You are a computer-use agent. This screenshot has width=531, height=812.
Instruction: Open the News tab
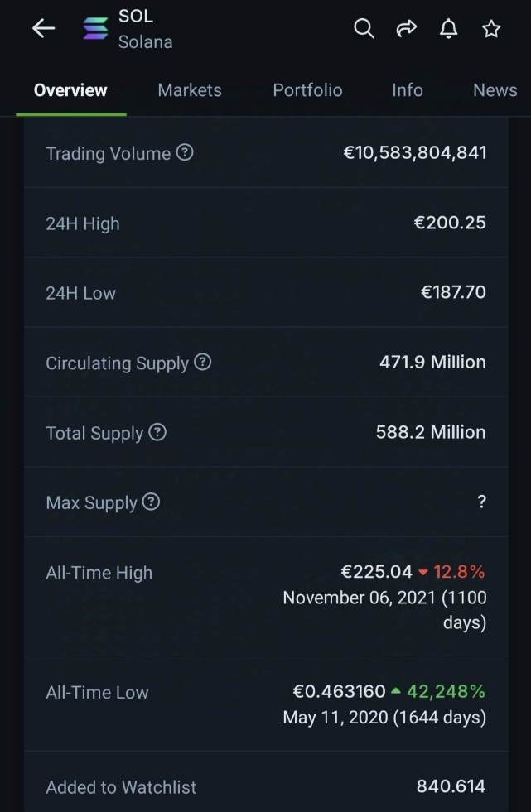495,90
